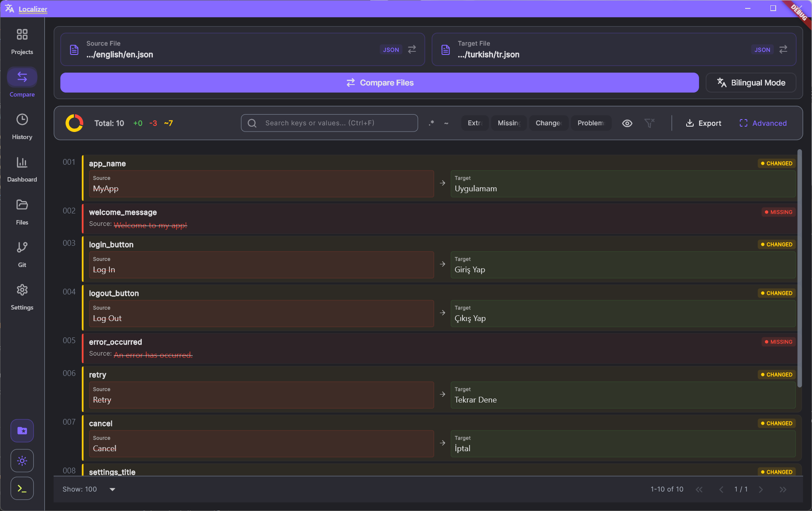Viewport: 812px width, 511px height.
Task: Open the terminal icon at sidebar bottom
Action: point(22,488)
